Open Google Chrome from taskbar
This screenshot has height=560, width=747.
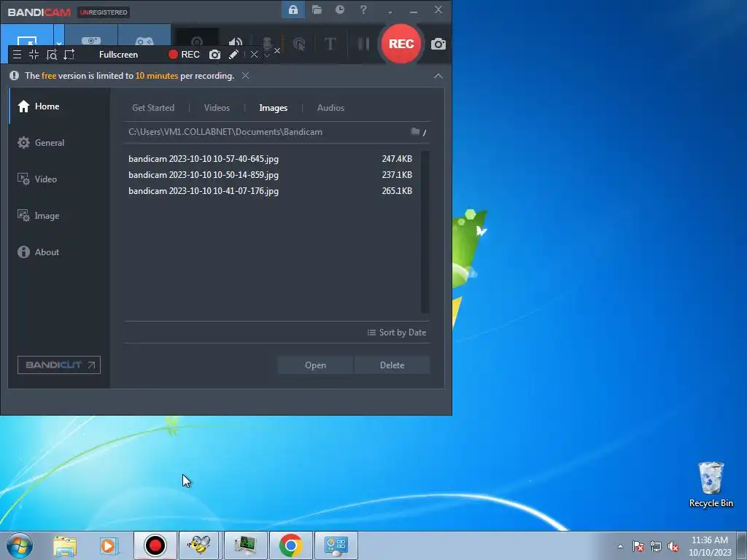(x=290, y=545)
